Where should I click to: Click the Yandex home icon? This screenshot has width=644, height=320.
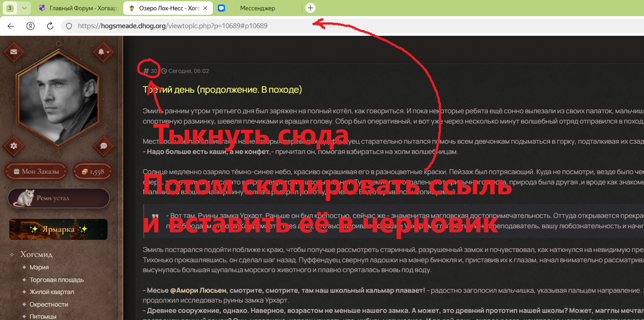coord(30,26)
